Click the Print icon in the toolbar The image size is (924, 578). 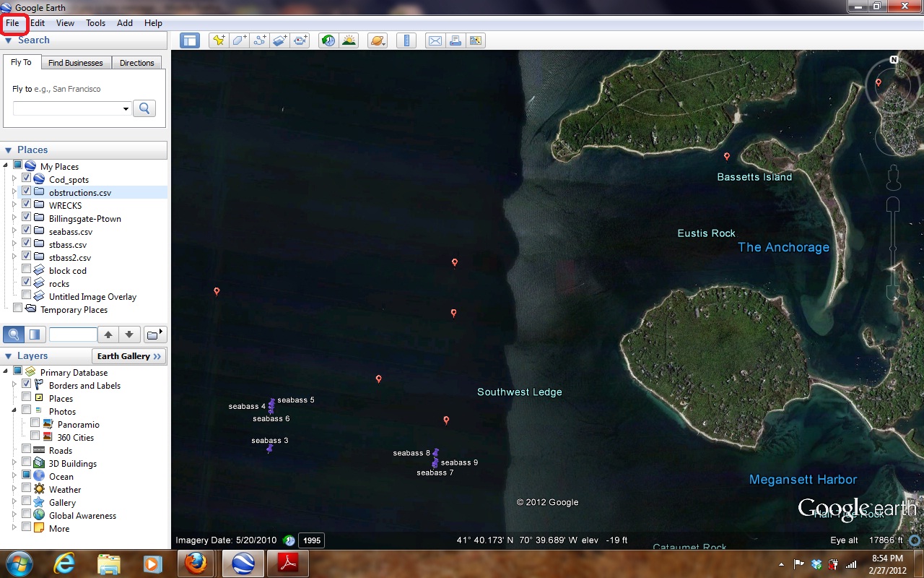[456, 40]
